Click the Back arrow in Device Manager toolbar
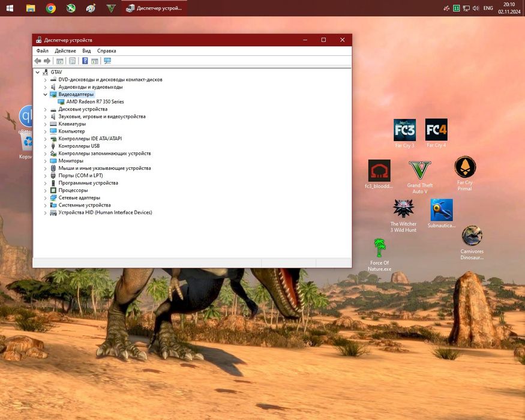525x420 pixels. coord(37,61)
